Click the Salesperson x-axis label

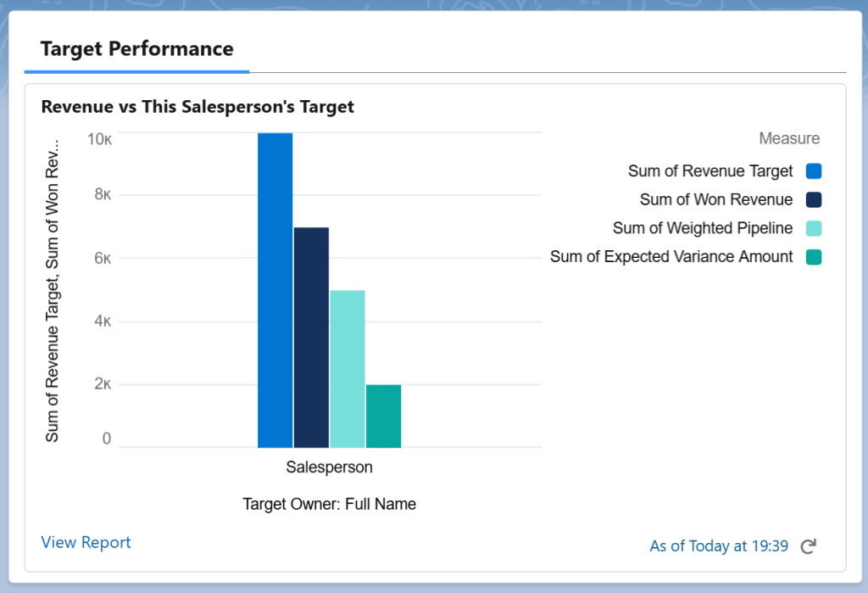(x=329, y=467)
